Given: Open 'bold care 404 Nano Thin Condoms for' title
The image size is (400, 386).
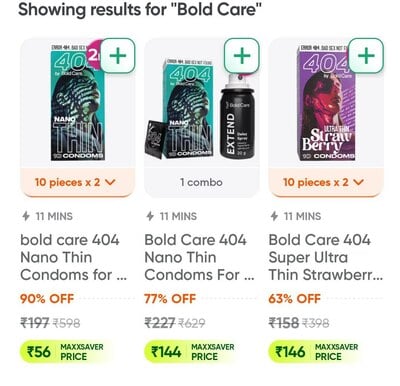Looking at the screenshot, I should click(x=73, y=257).
